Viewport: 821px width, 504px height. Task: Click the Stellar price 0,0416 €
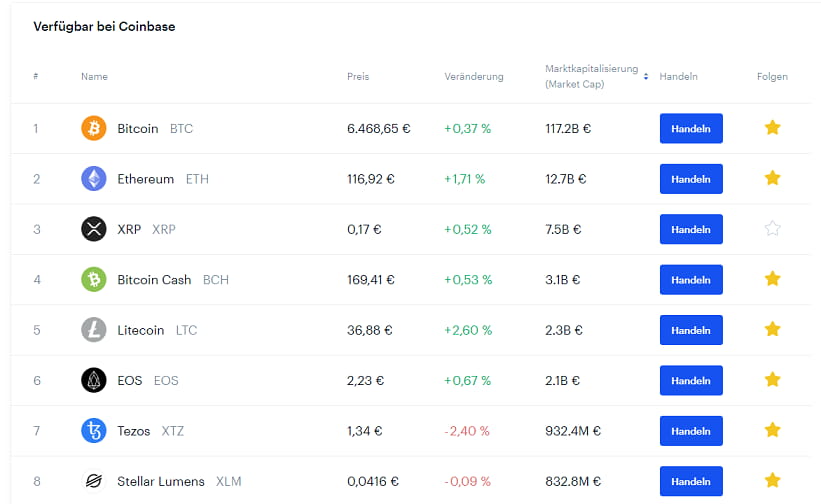click(x=373, y=481)
